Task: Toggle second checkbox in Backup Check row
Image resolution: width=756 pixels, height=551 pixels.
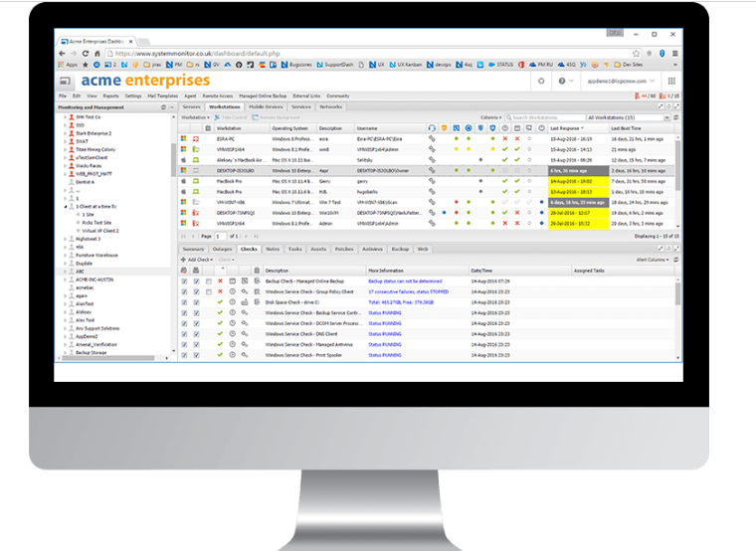Action: coord(196,281)
